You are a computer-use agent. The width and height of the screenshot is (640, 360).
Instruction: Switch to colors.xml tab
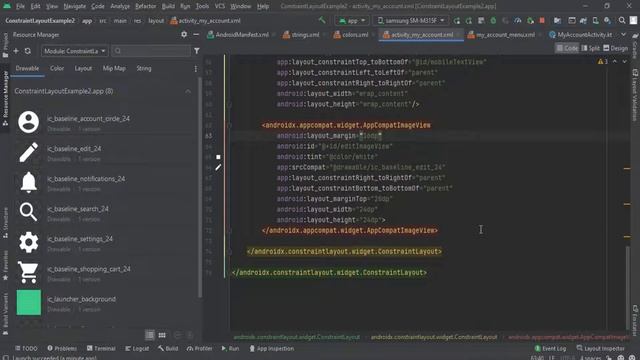351,35
